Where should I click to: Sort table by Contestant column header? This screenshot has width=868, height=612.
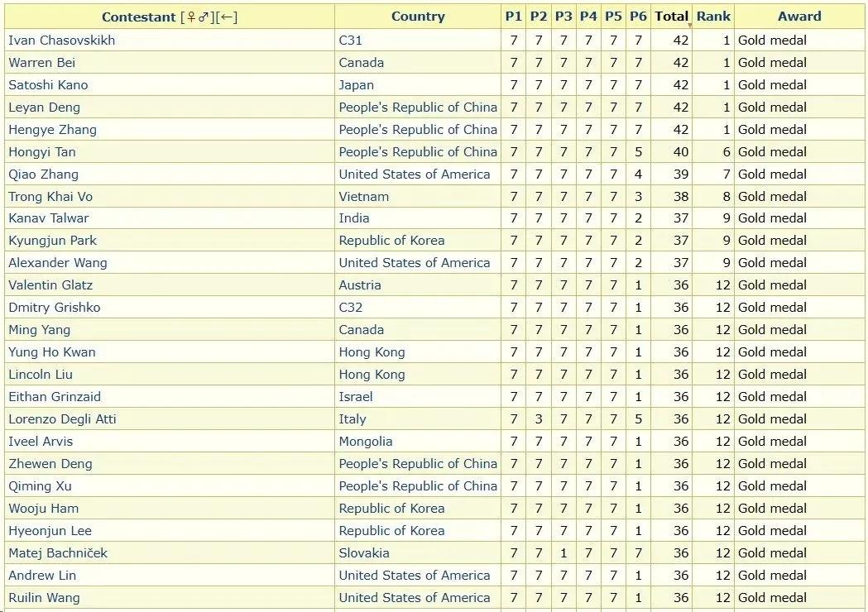138,17
